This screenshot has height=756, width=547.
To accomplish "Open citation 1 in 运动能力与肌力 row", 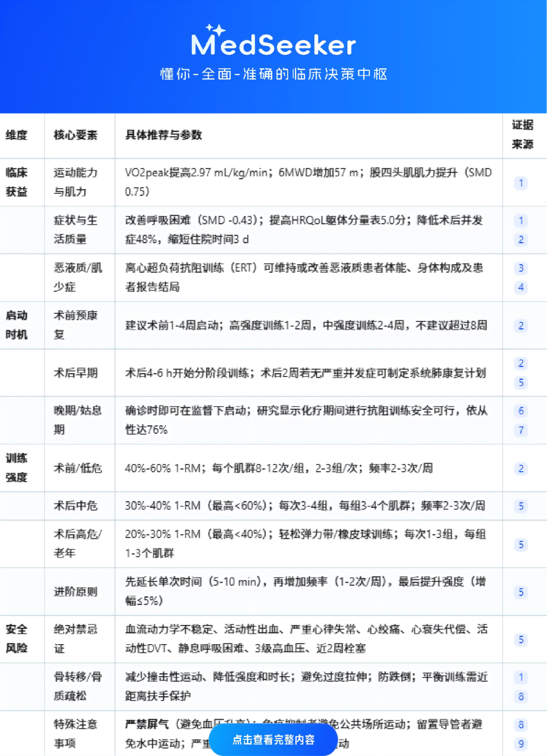I will tap(521, 183).
